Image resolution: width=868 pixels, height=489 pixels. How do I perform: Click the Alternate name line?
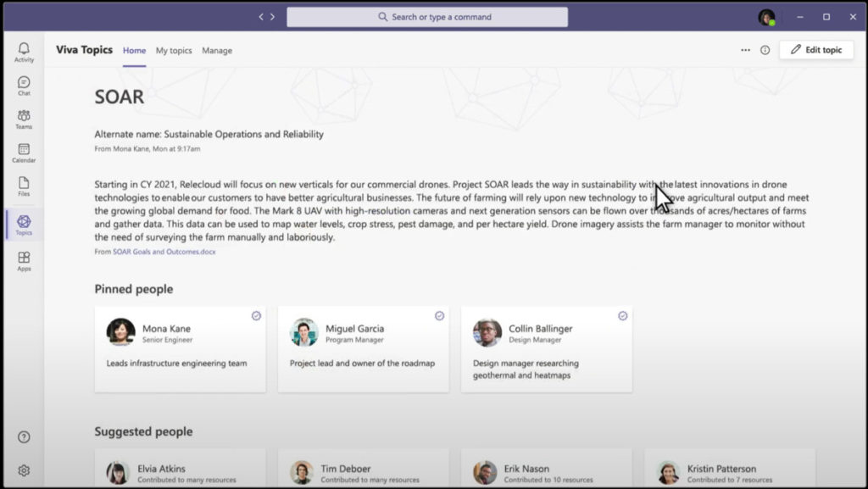click(209, 135)
